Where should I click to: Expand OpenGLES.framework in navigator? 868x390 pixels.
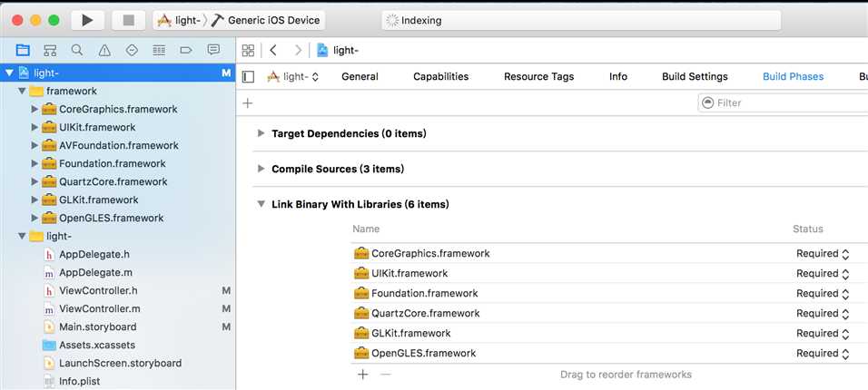point(35,218)
